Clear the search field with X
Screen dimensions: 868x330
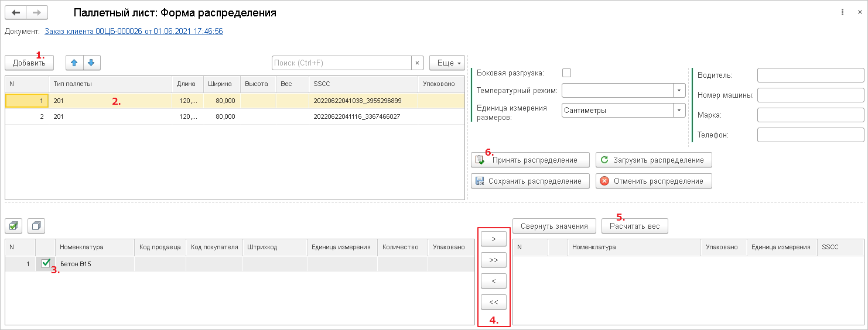point(417,63)
